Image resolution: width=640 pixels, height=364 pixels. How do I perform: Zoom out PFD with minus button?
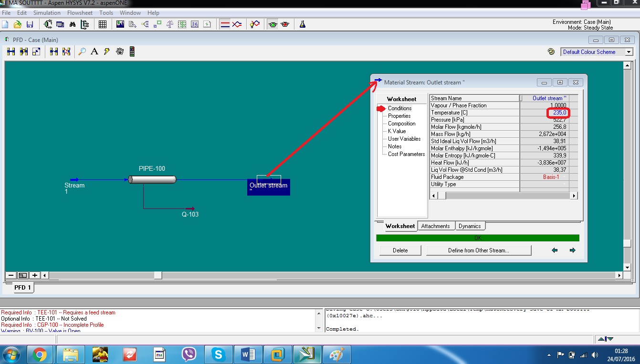[10, 275]
